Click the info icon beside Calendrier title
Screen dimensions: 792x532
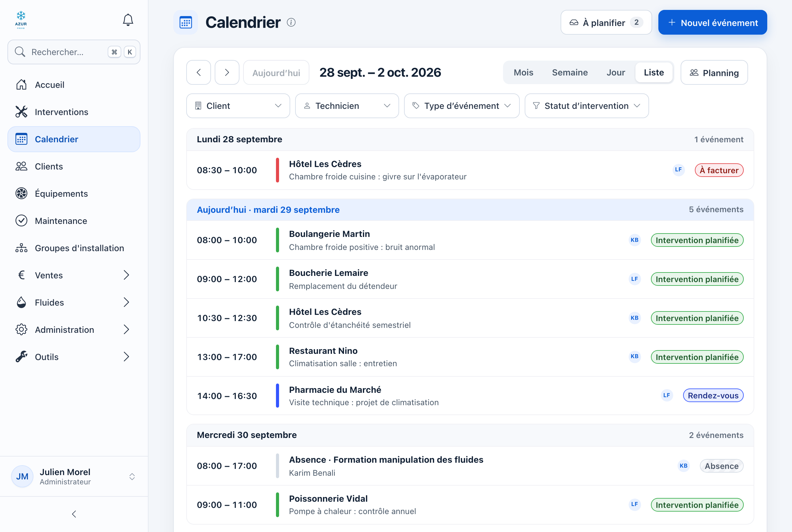(291, 22)
